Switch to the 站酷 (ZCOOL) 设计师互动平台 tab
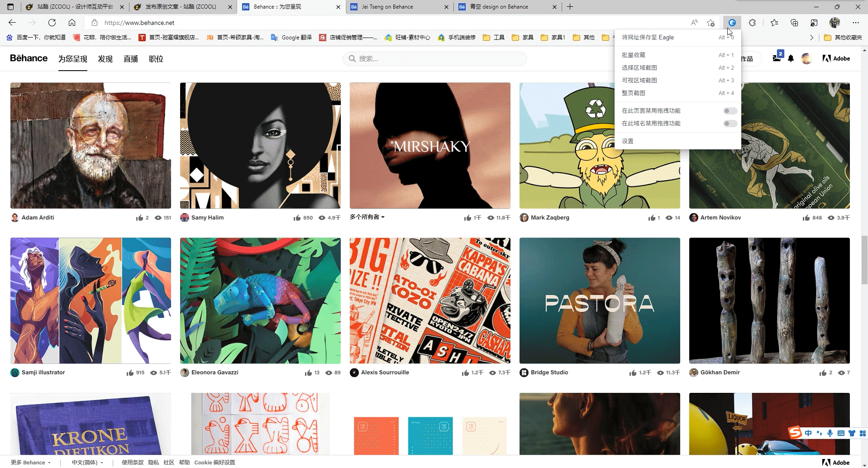The image size is (868, 468). tap(76, 7)
